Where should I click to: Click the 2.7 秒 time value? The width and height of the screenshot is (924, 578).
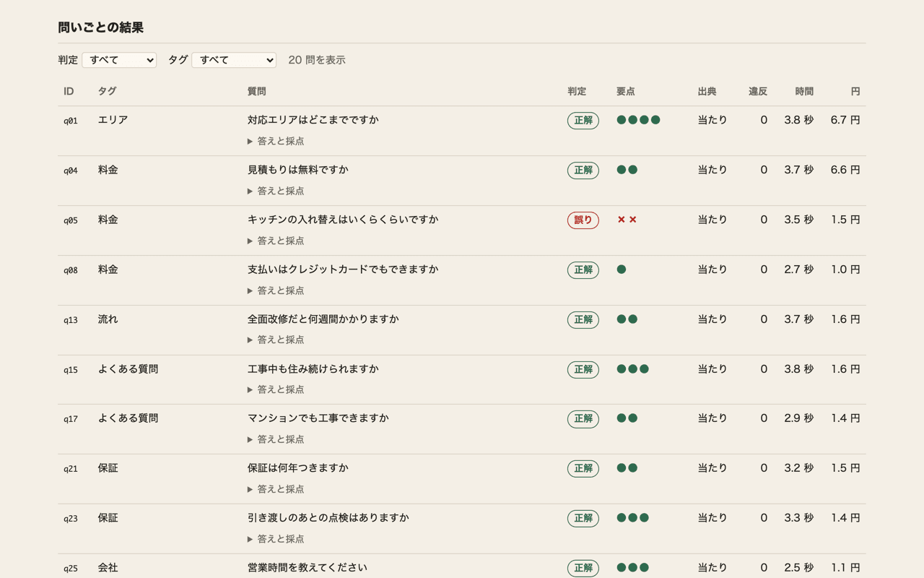point(799,269)
